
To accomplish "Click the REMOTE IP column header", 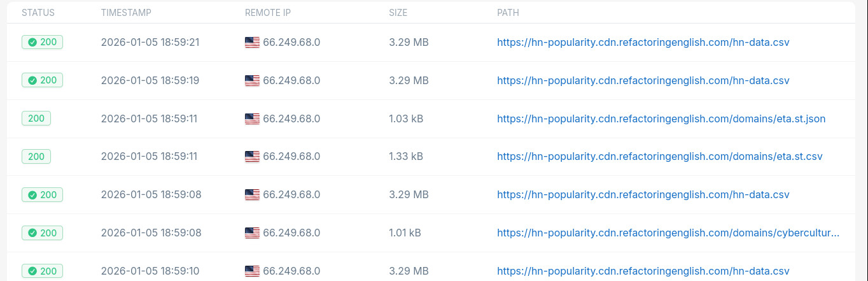I will pyautogui.click(x=268, y=13).
